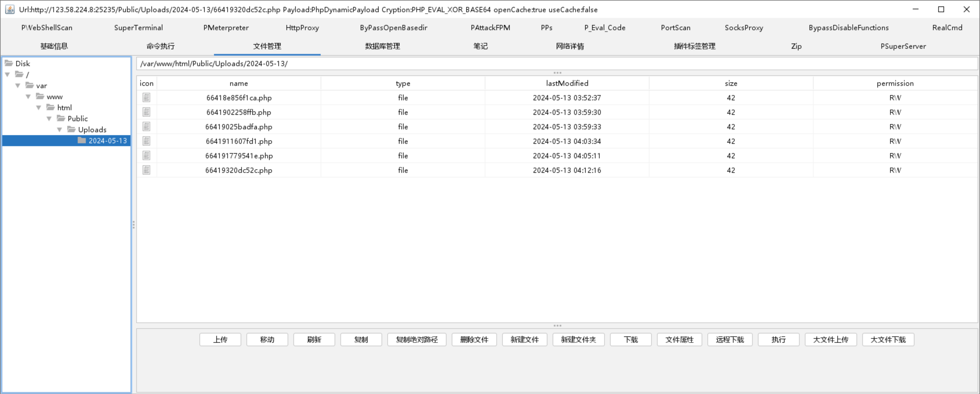Screen dimensions: 980x394
Task: Click the 新建文件夹 button
Action: 578,339
